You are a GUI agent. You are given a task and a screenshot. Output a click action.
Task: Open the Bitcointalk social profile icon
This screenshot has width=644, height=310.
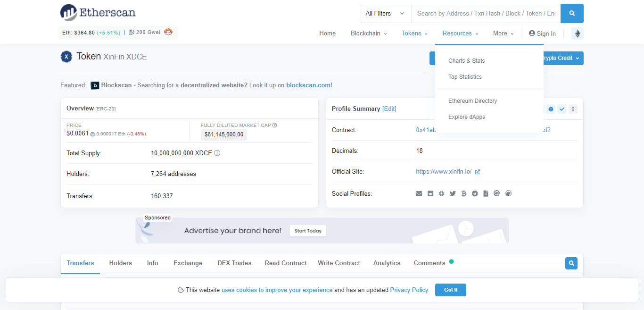click(x=464, y=193)
